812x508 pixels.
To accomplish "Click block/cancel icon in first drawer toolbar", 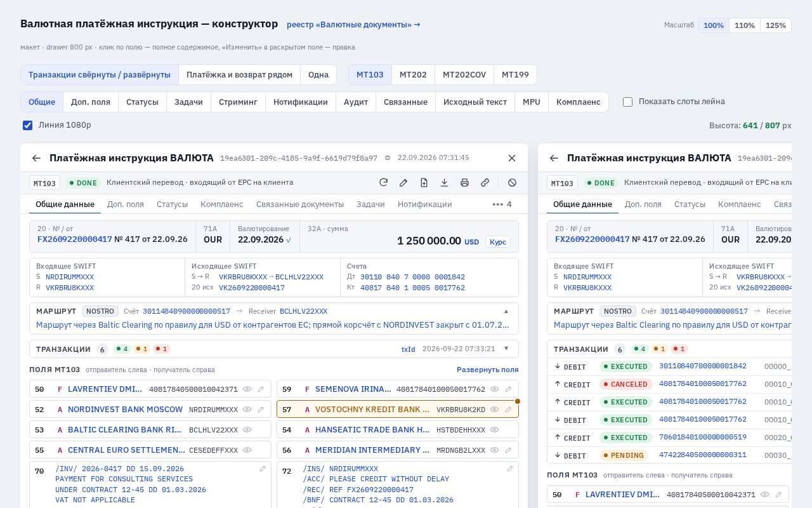I will click(x=512, y=182).
